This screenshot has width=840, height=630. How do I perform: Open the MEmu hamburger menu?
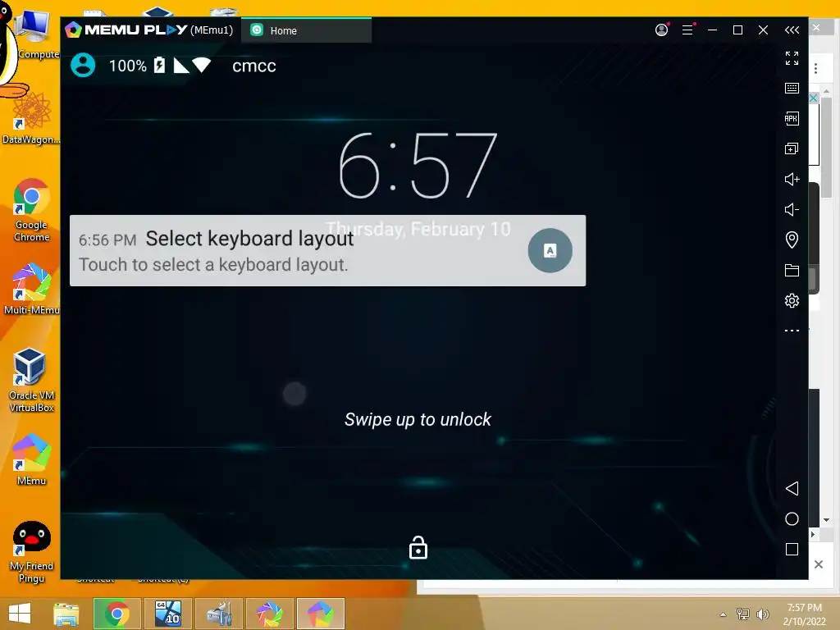click(688, 30)
